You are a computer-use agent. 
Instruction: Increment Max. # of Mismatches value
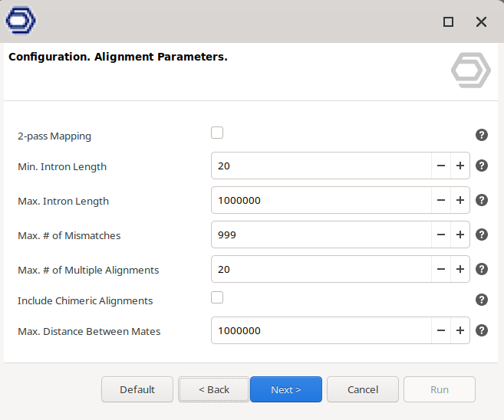(x=460, y=235)
